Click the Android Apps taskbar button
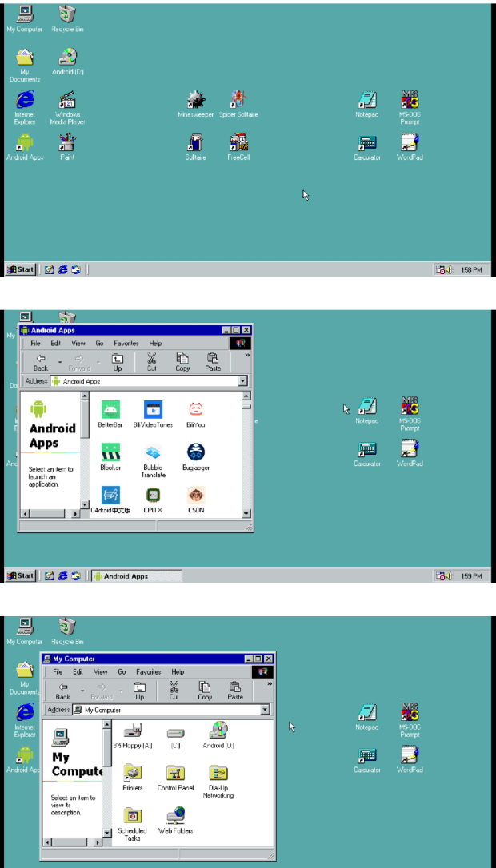 (x=135, y=576)
